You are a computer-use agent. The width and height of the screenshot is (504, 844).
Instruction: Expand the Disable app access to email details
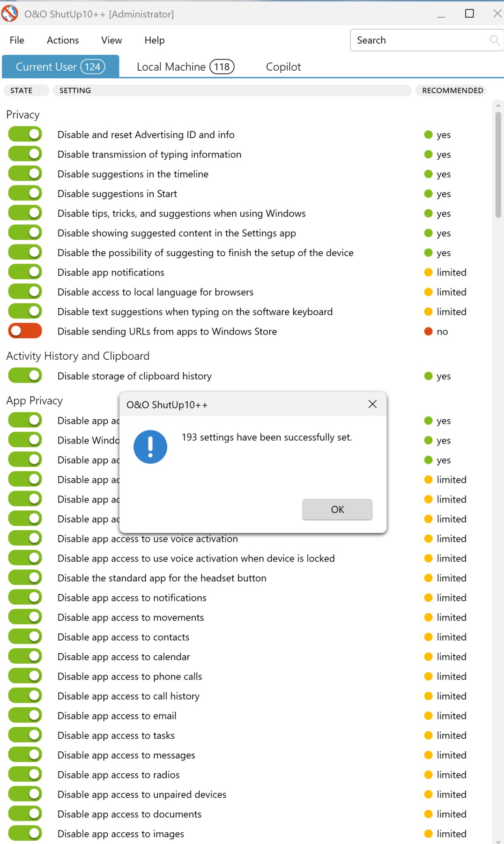pyautogui.click(x=117, y=716)
